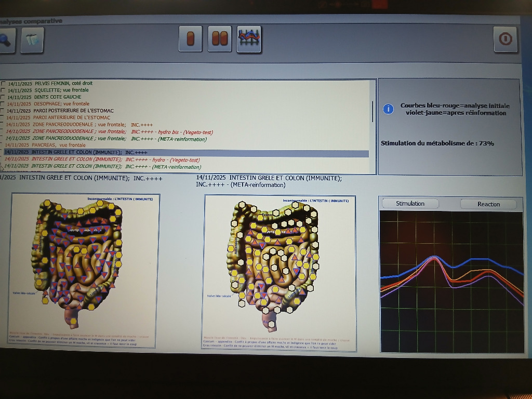
Task: Open the map pages icon in toolbar
Action: [32, 40]
